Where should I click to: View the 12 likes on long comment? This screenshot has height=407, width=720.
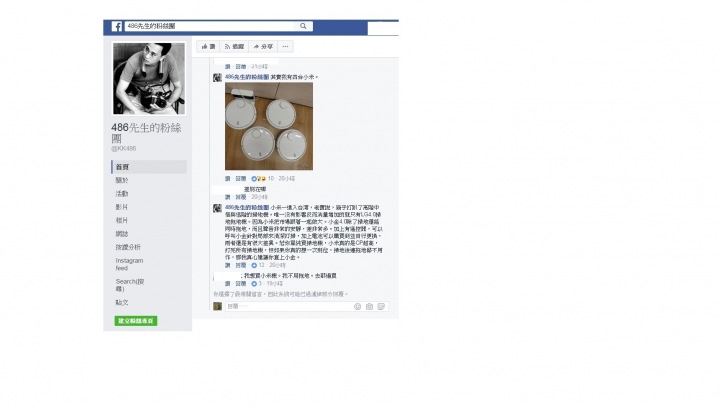click(x=258, y=265)
